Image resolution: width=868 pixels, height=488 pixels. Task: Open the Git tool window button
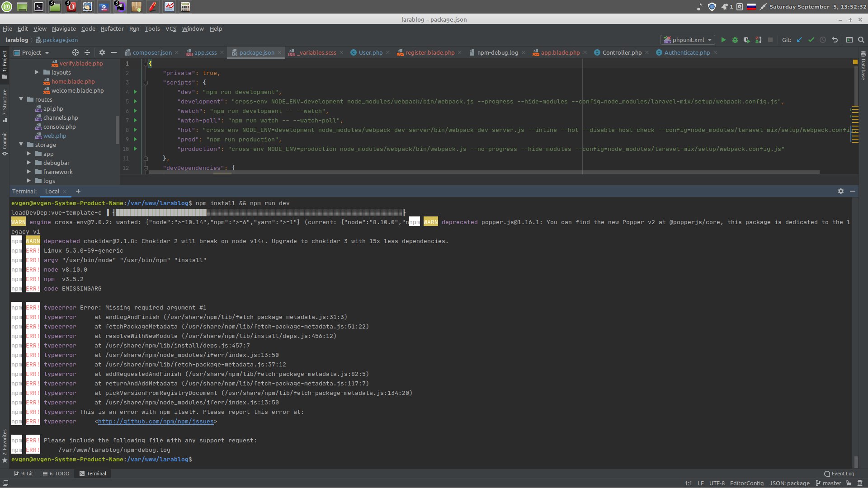tap(24, 474)
